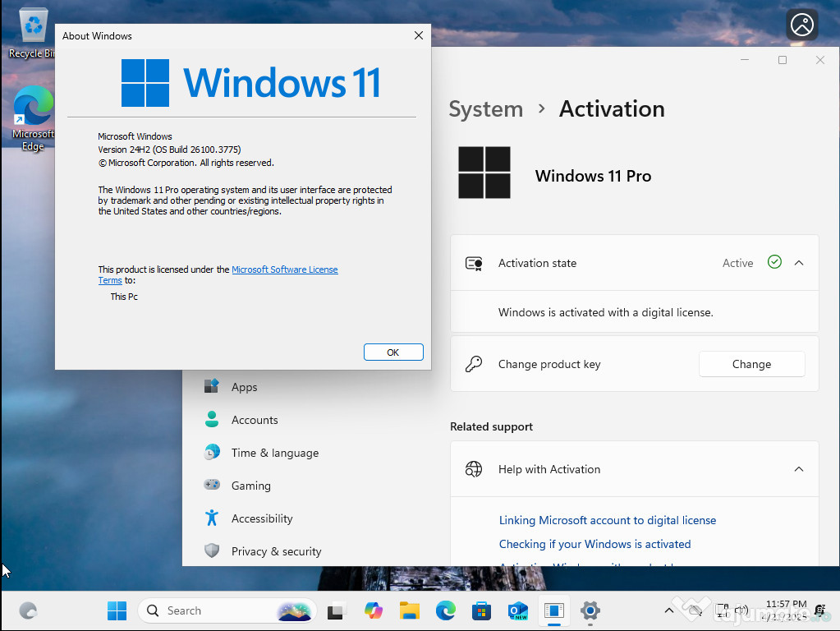
Task: Switch to the winver taskbar window
Action: (x=554, y=610)
